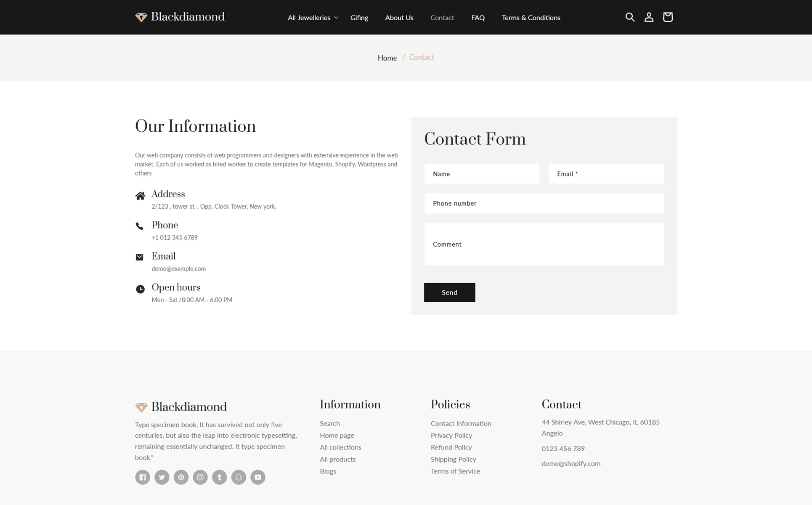Click into the Name input field

pyautogui.click(x=481, y=174)
